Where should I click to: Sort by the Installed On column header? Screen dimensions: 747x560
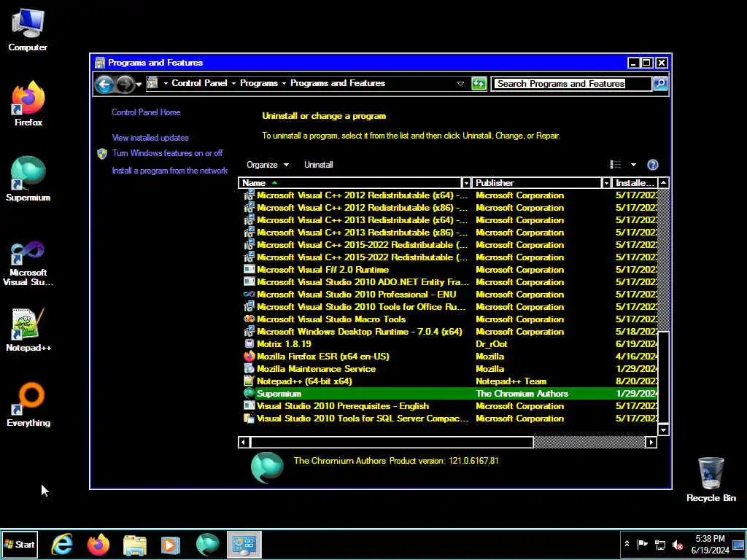click(635, 183)
